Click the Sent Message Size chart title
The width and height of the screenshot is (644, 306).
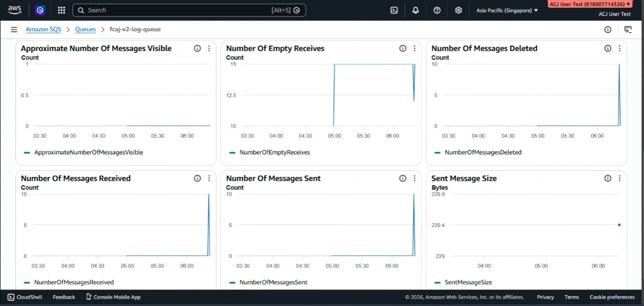coord(464,178)
